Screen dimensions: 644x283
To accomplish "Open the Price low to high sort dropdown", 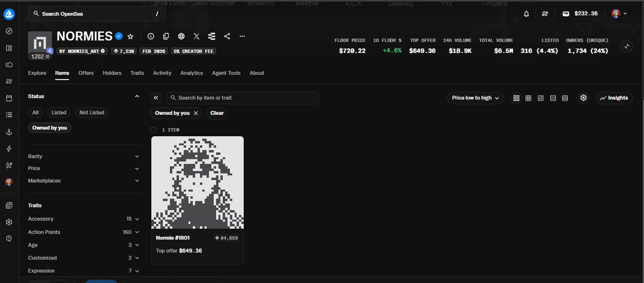I will pos(475,98).
